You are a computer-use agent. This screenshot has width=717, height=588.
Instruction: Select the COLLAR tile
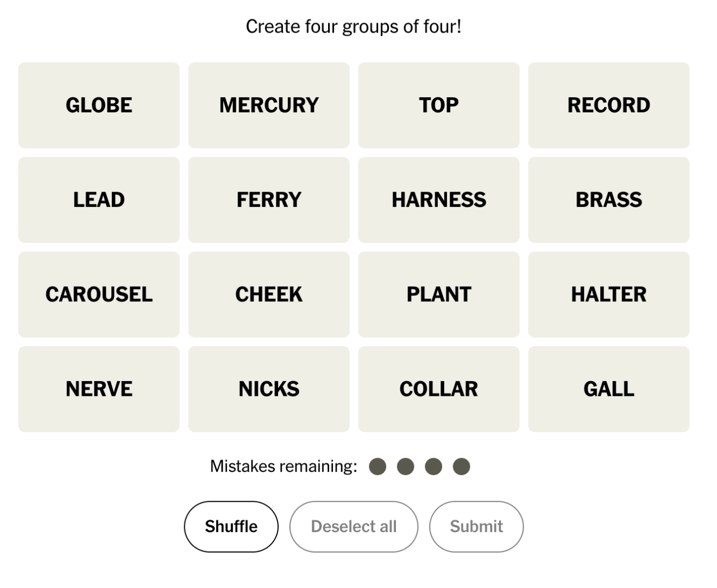point(438,389)
